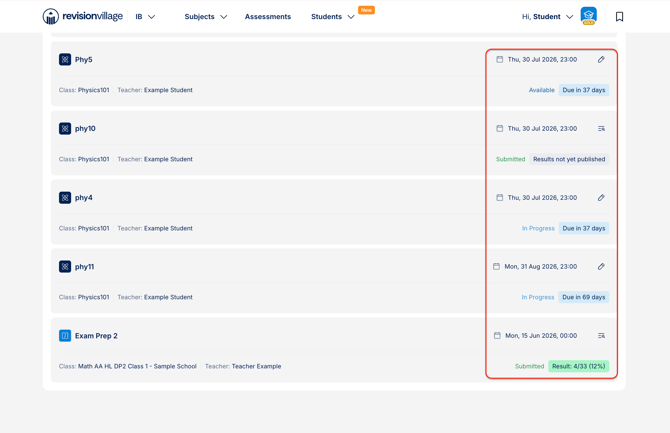Click the Revision Village logo
The image size is (670, 433).
click(x=82, y=17)
